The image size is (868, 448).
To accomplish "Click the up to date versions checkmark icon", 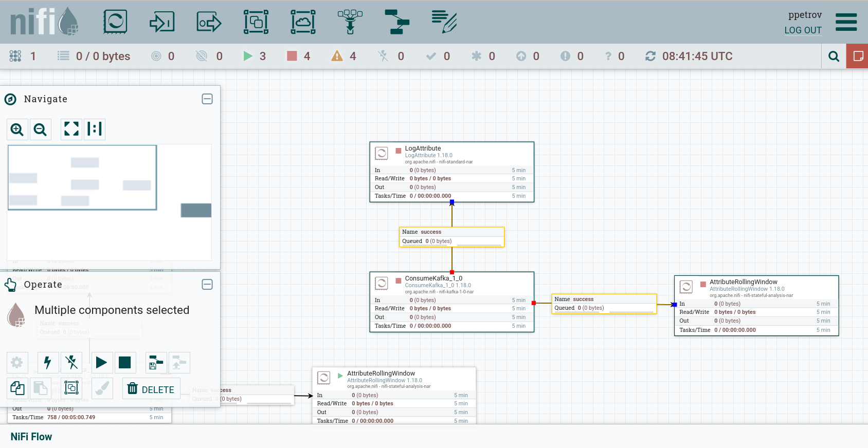I will click(431, 56).
